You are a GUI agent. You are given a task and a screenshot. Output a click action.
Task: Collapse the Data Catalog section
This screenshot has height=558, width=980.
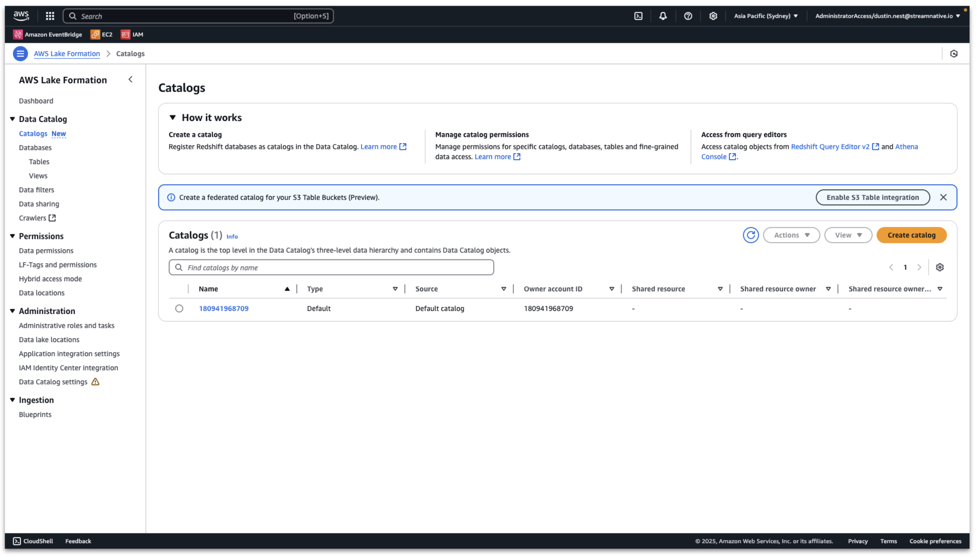pos(12,119)
